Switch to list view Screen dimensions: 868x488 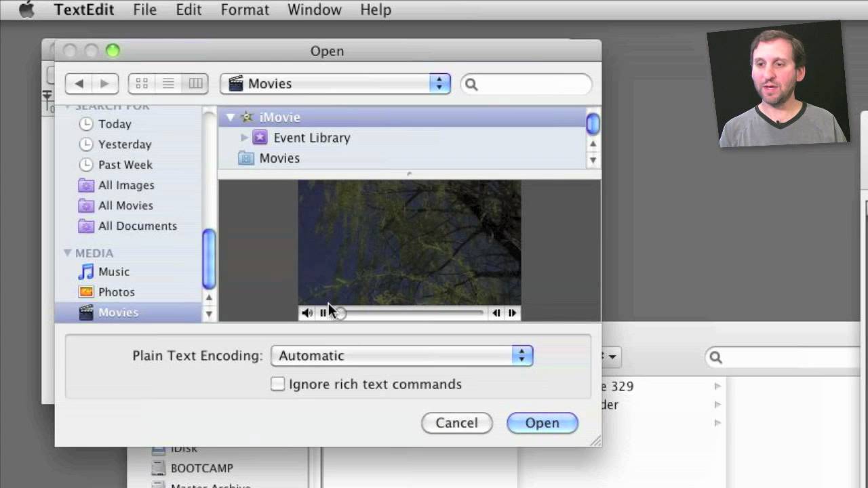[168, 83]
